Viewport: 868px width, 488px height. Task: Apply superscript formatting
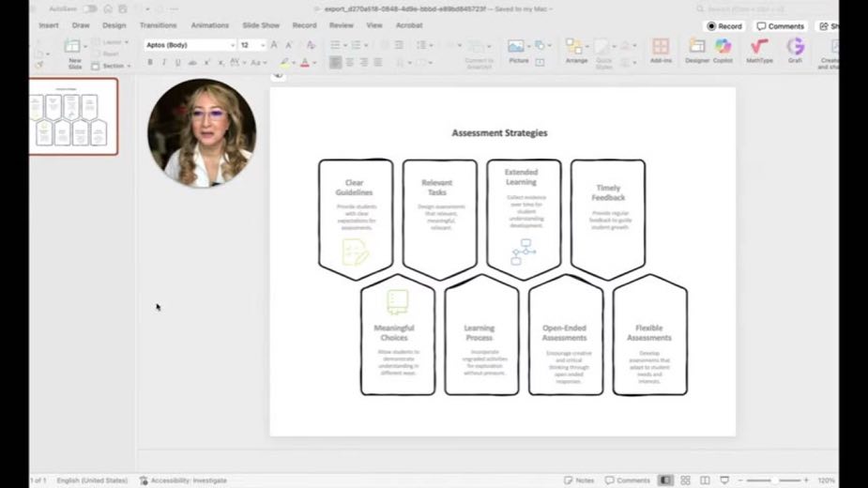pyautogui.click(x=206, y=63)
